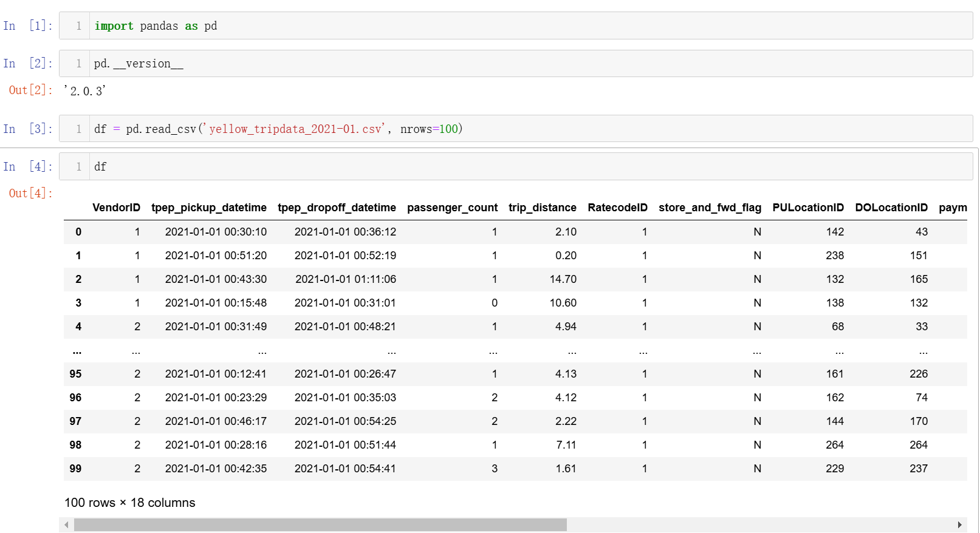Click the scrollbar left arrow

[66, 525]
